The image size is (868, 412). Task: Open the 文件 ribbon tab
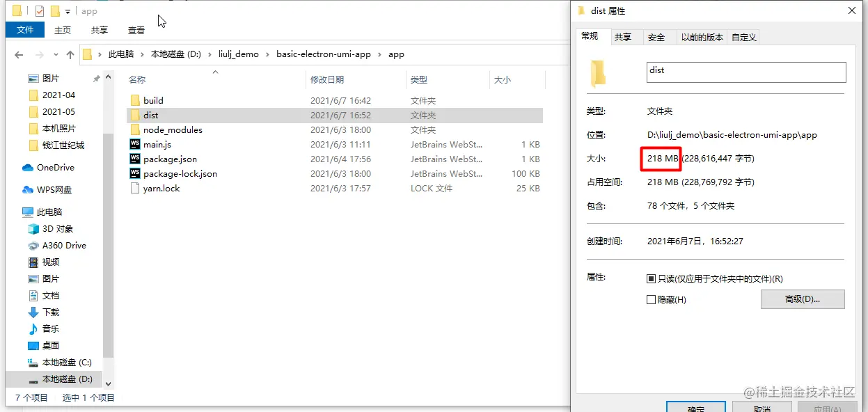pos(25,30)
